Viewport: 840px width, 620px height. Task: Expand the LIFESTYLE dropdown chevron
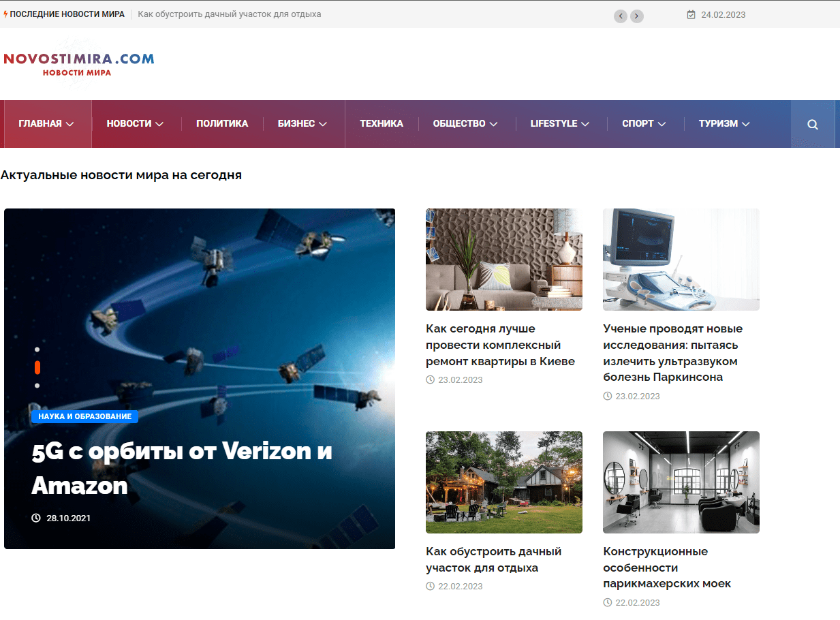pyautogui.click(x=585, y=124)
